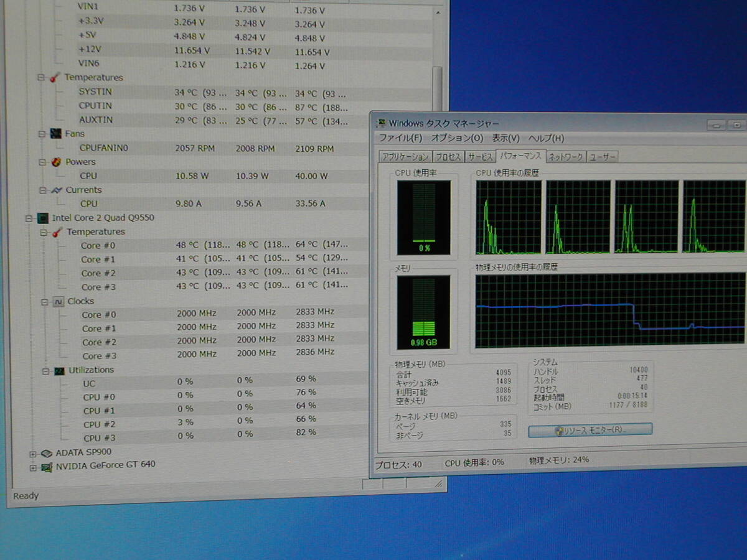Select the パフォーマンス tab
The width and height of the screenshot is (747, 560).
[520, 156]
